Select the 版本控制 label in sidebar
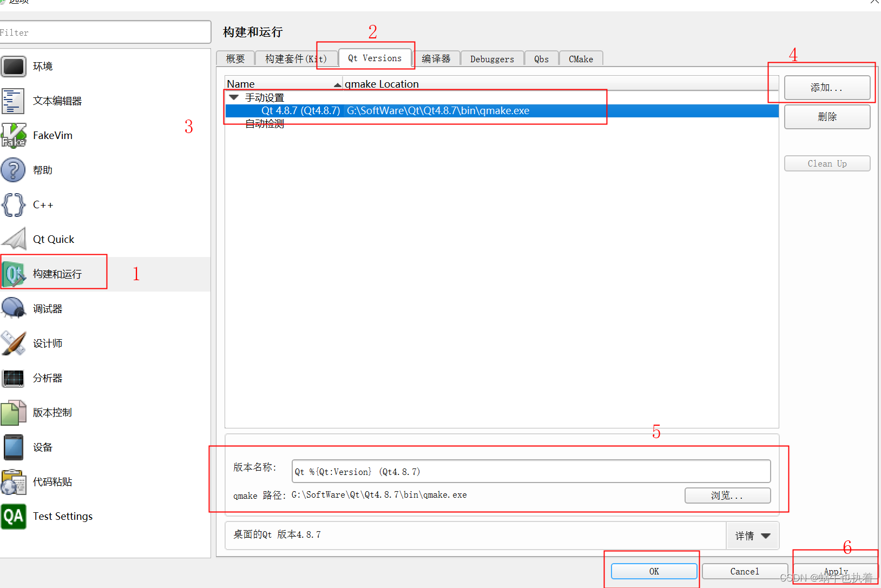 52,413
